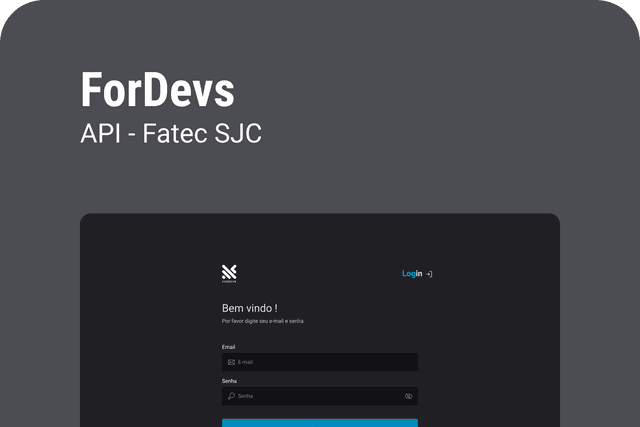640x427 pixels.
Task: Click the 'Senha' label above the password field
Action: point(229,381)
